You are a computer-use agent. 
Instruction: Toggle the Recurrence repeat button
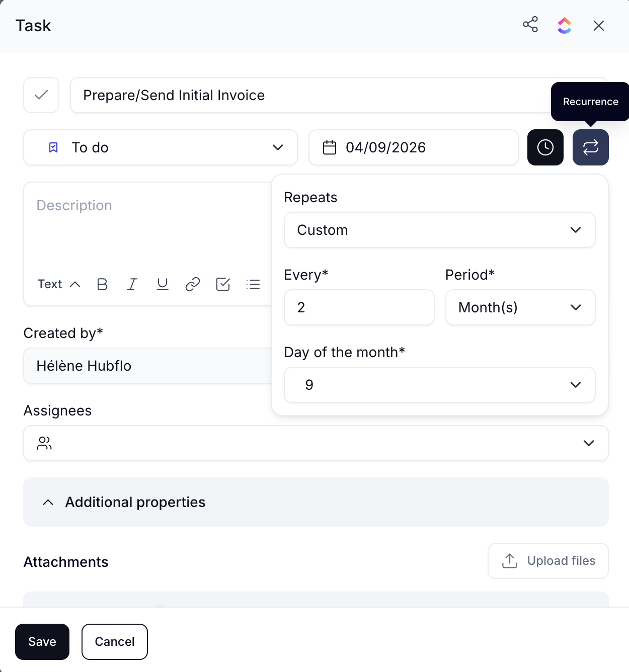pyautogui.click(x=590, y=147)
